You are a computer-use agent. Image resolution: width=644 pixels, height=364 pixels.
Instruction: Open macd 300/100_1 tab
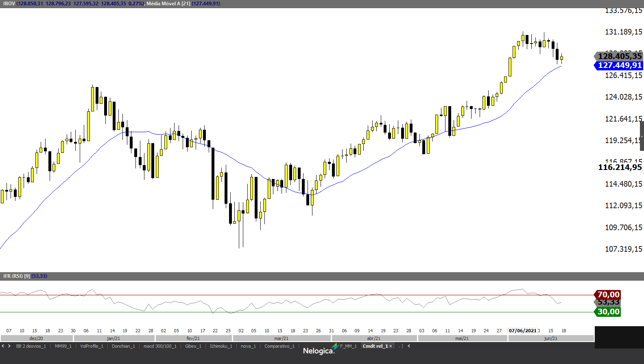pos(160,346)
